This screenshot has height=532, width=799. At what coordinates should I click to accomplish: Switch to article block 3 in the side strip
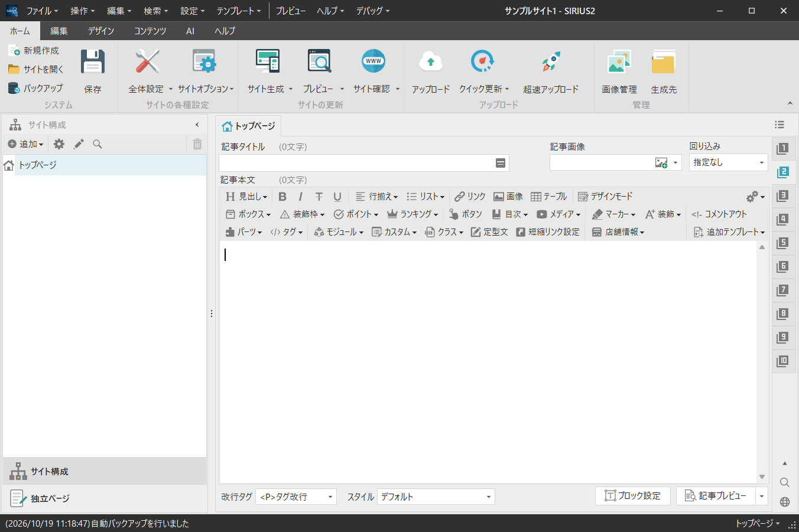[x=782, y=196]
